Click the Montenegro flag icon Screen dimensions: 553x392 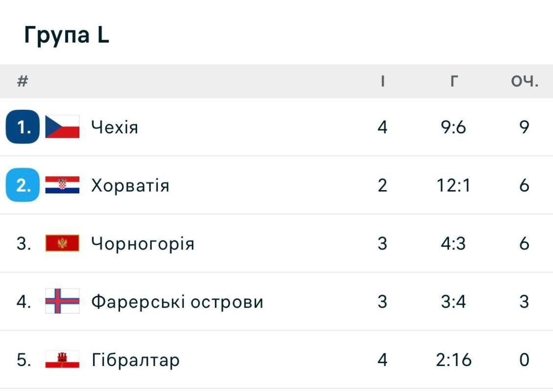click(62, 243)
